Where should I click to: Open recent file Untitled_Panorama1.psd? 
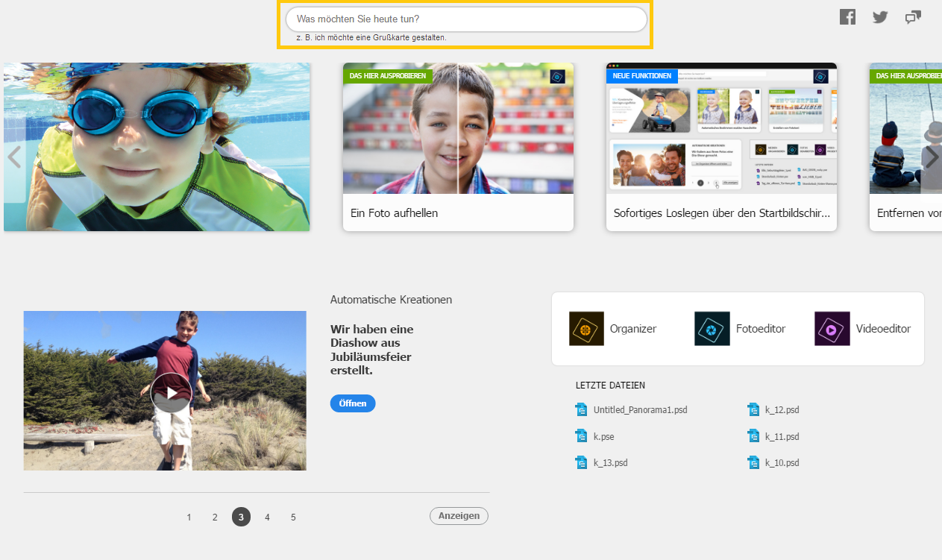point(640,410)
